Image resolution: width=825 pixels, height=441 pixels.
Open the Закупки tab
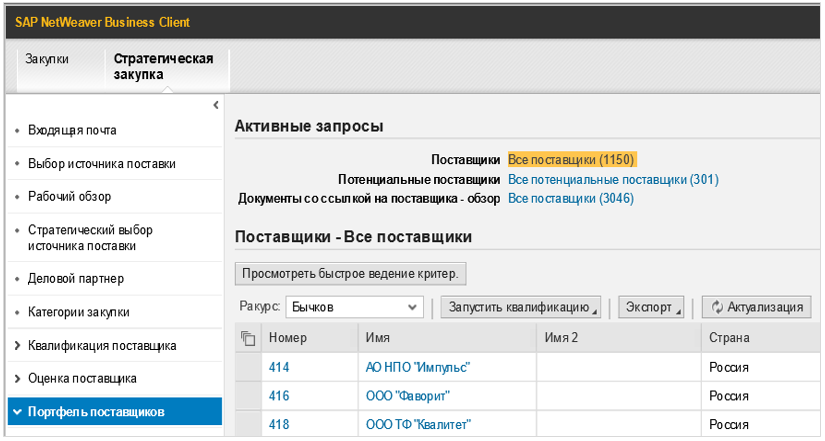(x=47, y=59)
